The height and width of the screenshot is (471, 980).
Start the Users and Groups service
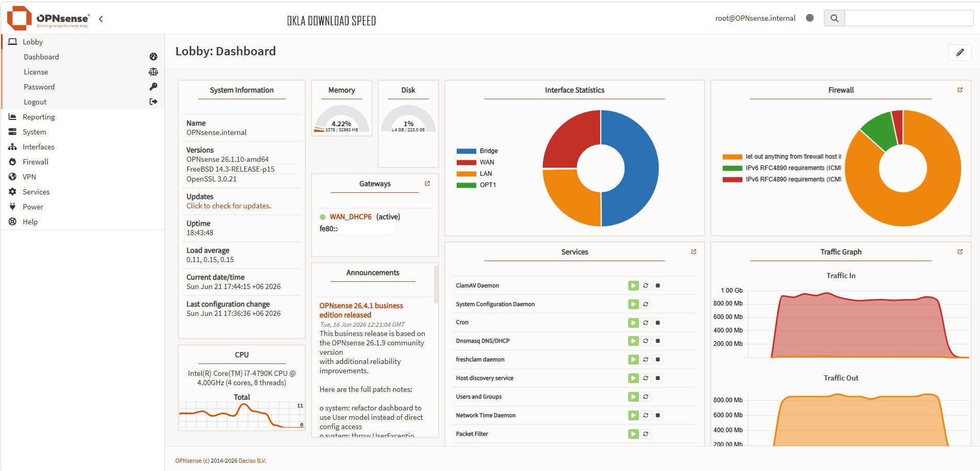coord(633,397)
